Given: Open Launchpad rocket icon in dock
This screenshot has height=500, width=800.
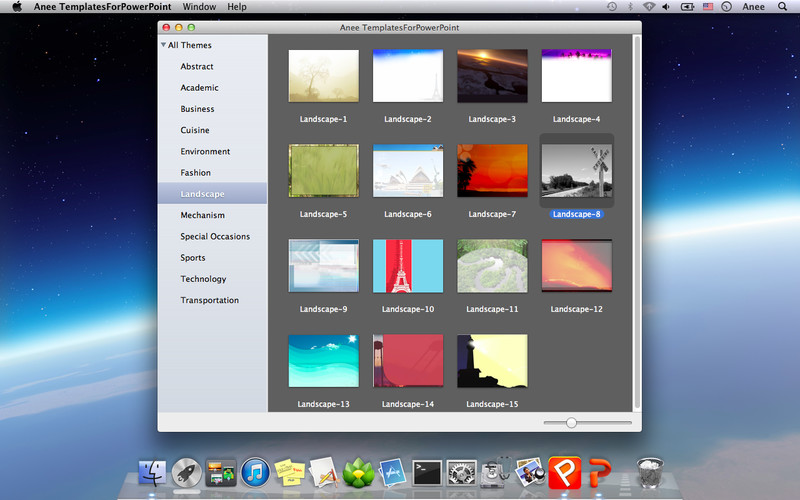Looking at the screenshot, I should [186, 473].
